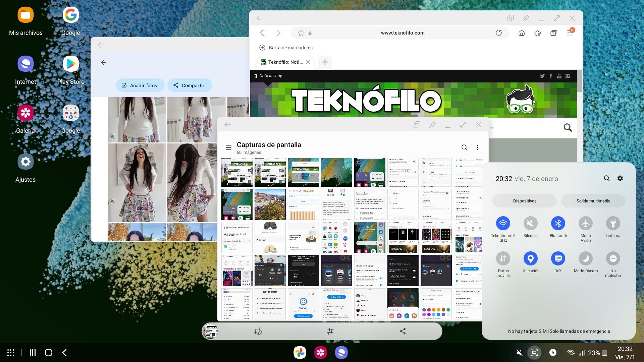Toggle Linterna flashlight
644x362 pixels.
613,223
